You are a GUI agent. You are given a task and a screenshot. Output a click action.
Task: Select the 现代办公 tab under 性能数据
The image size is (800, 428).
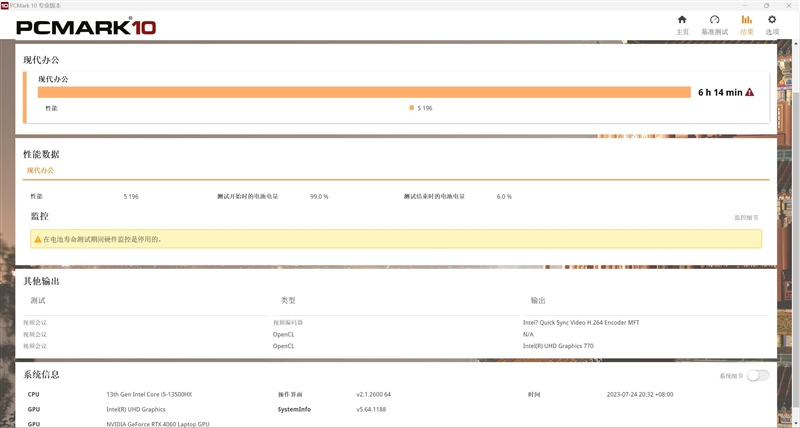click(40, 170)
